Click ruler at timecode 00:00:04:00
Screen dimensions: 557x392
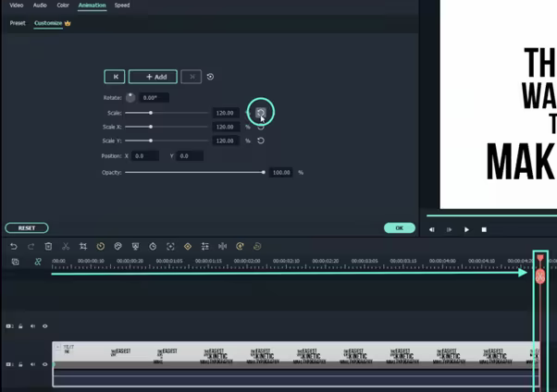click(442, 261)
